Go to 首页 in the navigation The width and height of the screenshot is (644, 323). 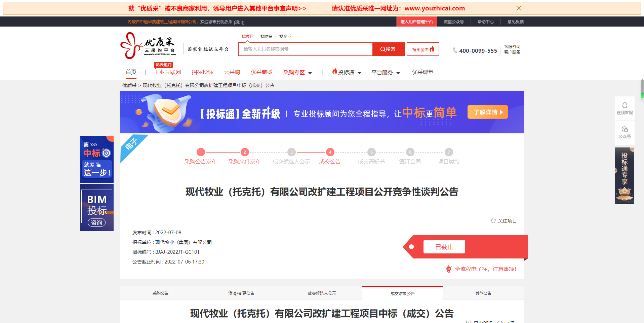(x=131, y=72)
